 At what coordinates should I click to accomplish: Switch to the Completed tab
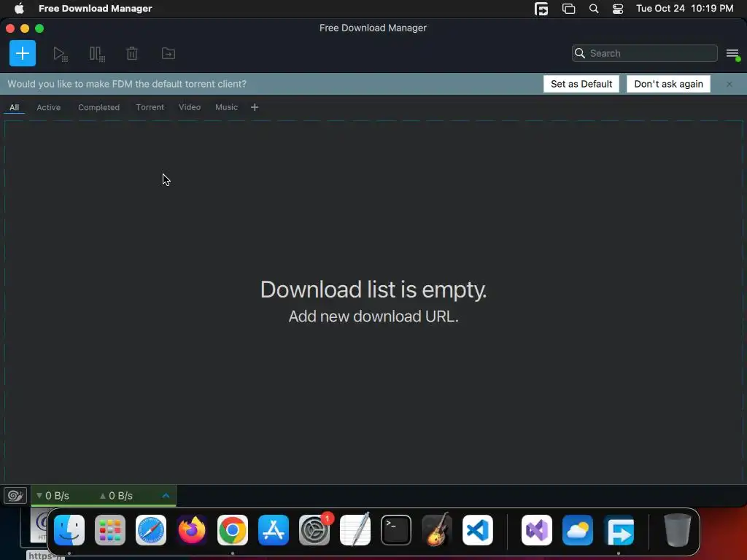click(98, 107)
